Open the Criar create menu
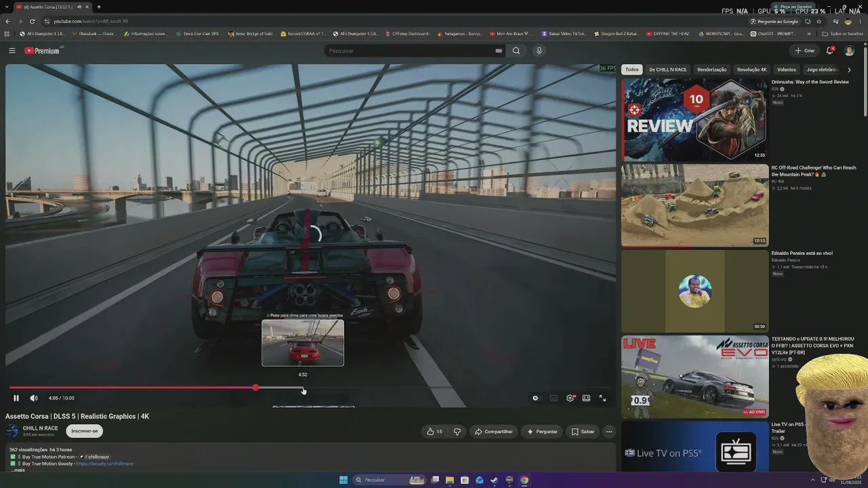Image resolution: width=868 pixels, height=488 pixels. coord(805,51)
